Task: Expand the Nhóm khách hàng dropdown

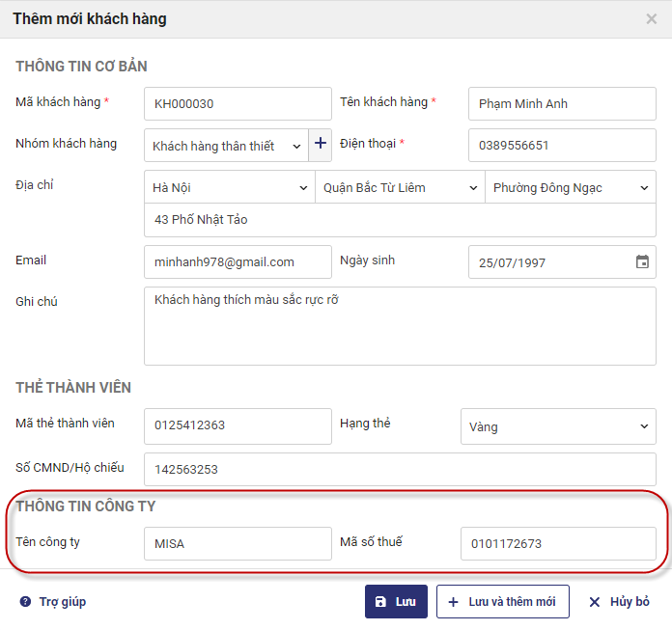Action: pos(227,146)
